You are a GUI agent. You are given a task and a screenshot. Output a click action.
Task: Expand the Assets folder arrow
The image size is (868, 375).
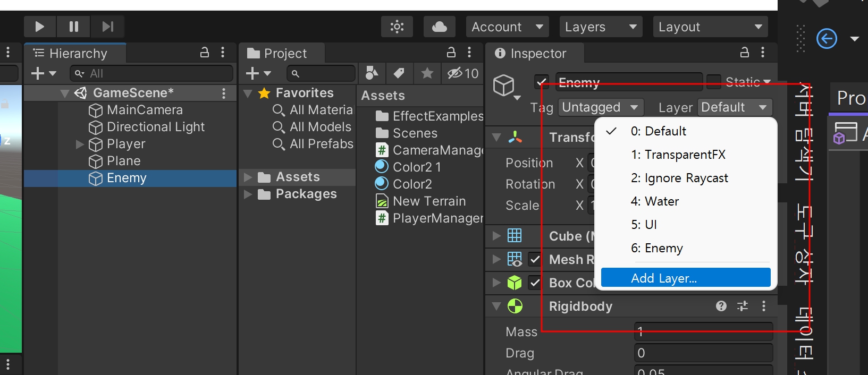pos(248,177)
